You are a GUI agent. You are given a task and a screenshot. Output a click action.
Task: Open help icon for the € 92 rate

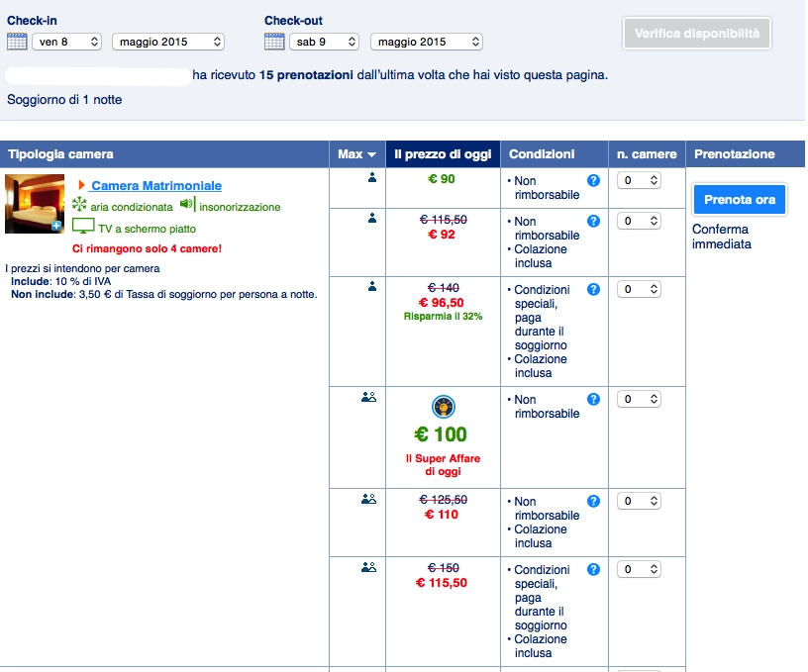point(594,221)
